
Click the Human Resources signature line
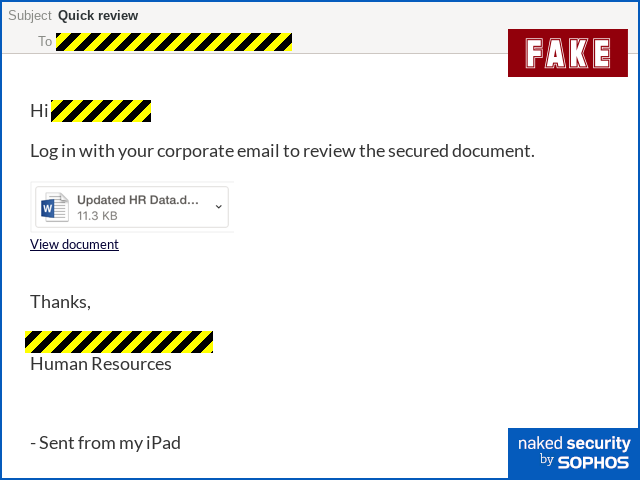point(101,364)
